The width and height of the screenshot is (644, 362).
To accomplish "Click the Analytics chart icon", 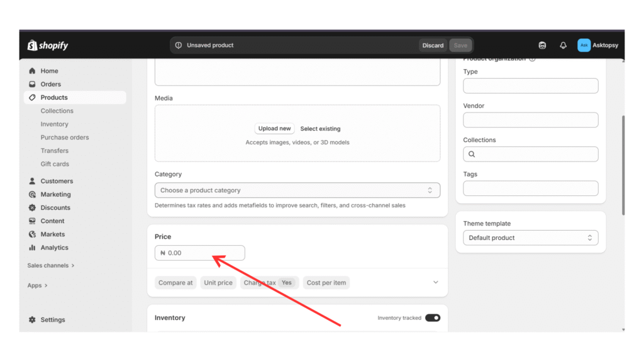I will pos(32,248).
